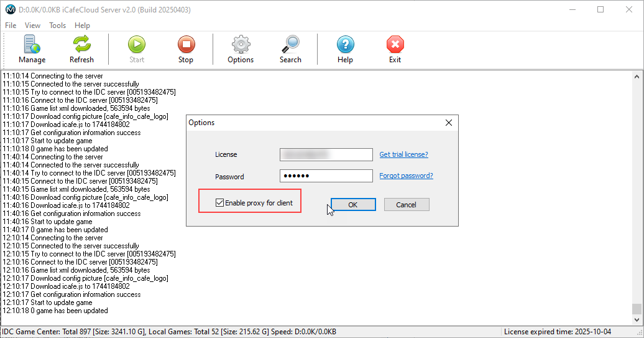Image resolution: width=644 pixels, height=338 pixels.
Task: Click the Forgot password link
Action: coord(406,176)
